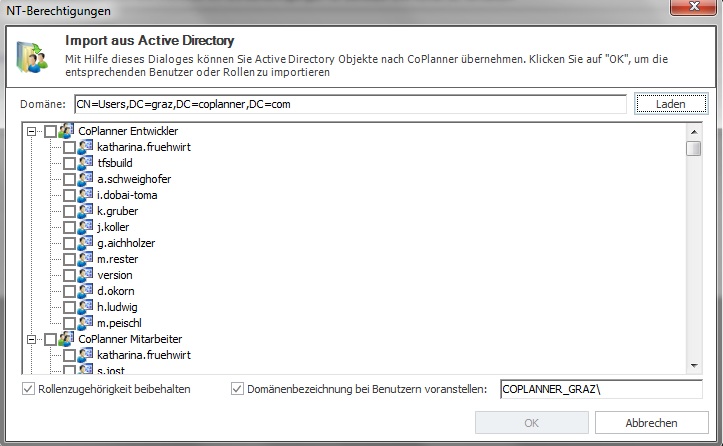Image resolution: width=723 pixels, height=446 pixels.
Task: Select the h.ludwig entry text
Action: 117,307
